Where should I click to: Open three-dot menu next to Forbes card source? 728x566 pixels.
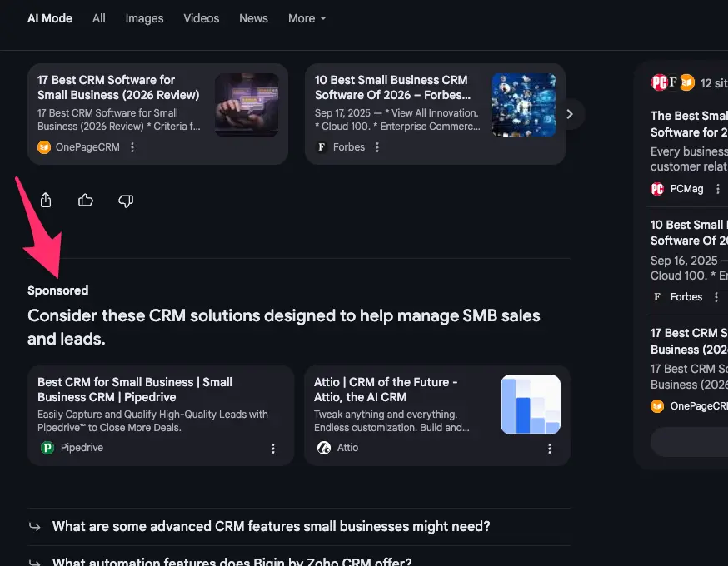coord(377,147)
